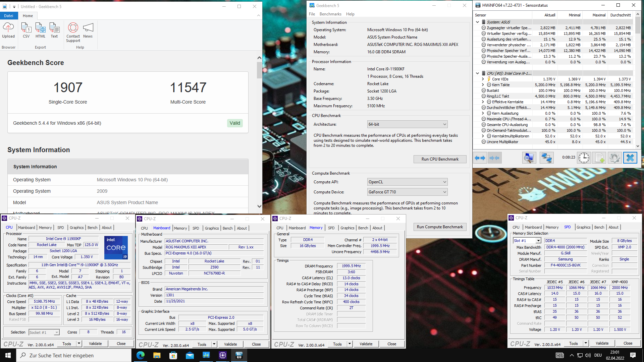Open Slot #1 memory slot dropdown
This screenshot has width=644, height=362.
click(527, 241)
